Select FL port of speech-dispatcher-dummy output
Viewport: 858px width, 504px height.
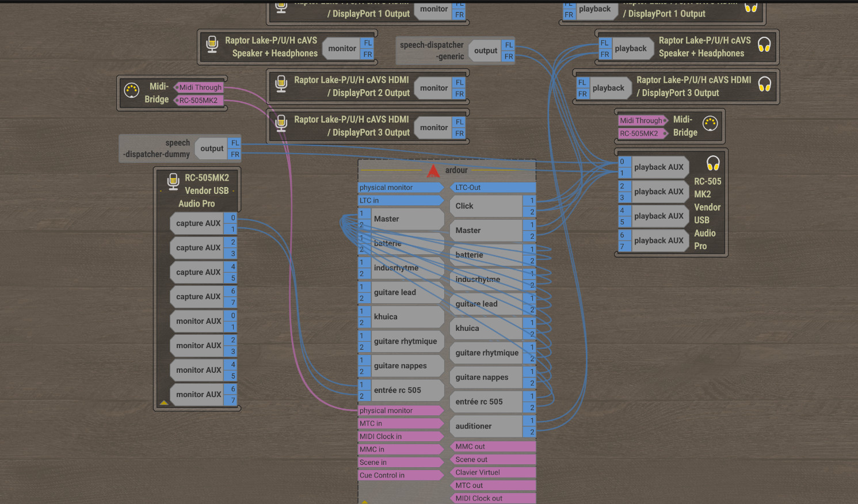[x=235, y=143]
